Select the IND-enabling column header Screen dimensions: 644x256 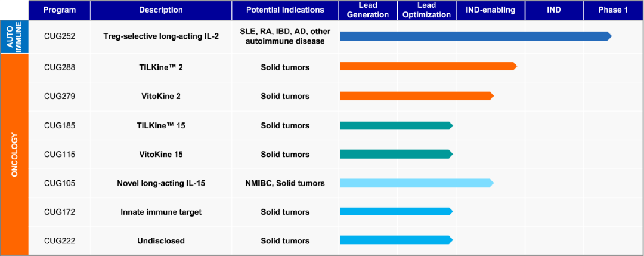coord(490,10)
